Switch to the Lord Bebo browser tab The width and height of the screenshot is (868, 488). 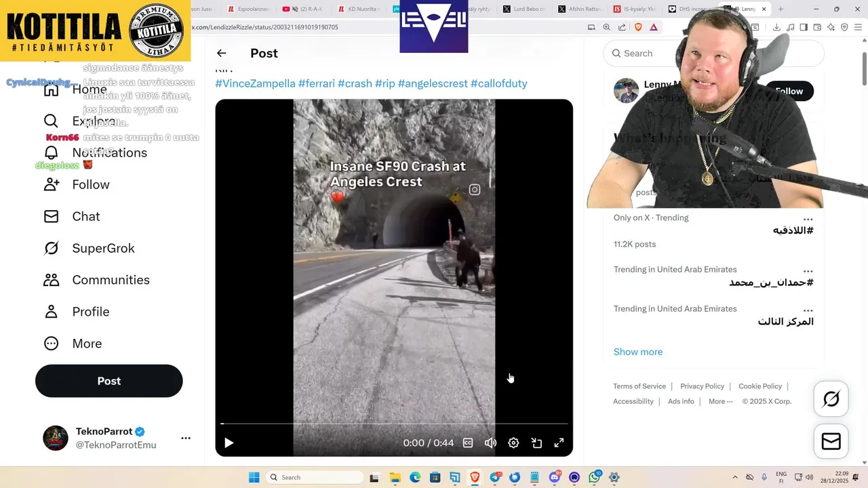(525, 9)
